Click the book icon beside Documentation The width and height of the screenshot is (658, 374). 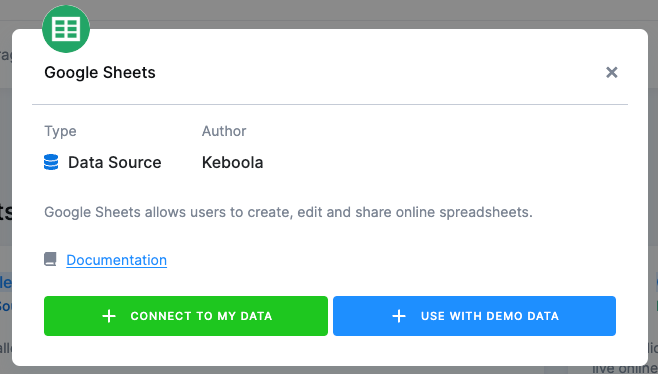click(x=50, y=259)
